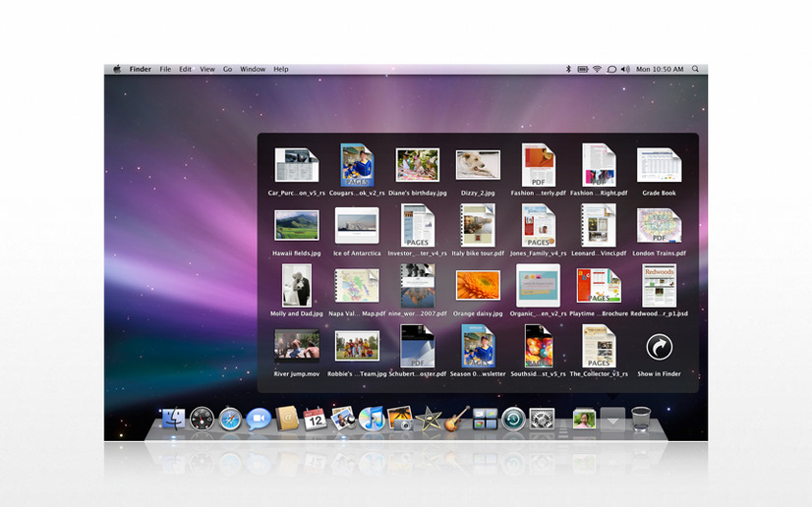Open iCal calendar icon

(x=315, y=419)
